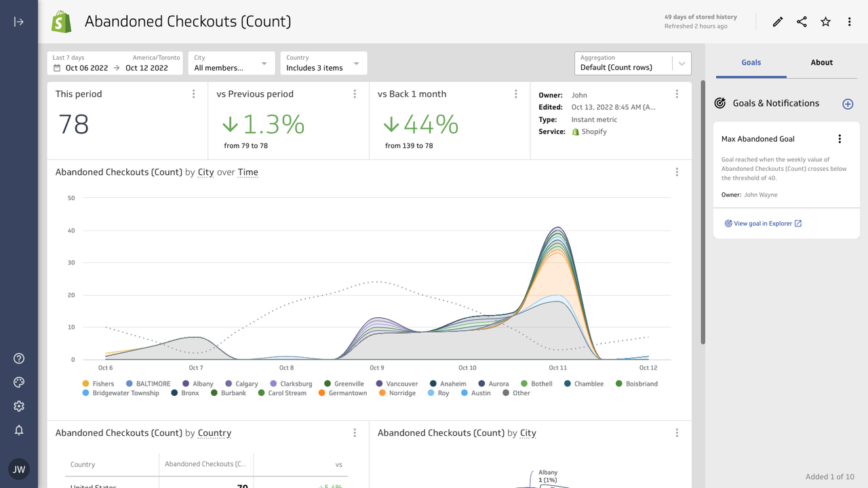The height and width of the screenshot is (488, 868).
Task: Open the settings gear in the sidebar
Action: (18, 405)
